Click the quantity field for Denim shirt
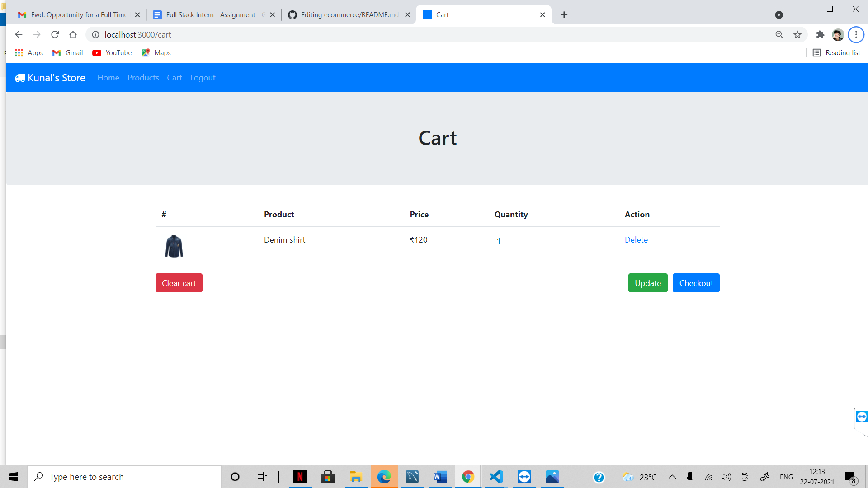The image size is (868, 488). [x=512, y=241]
